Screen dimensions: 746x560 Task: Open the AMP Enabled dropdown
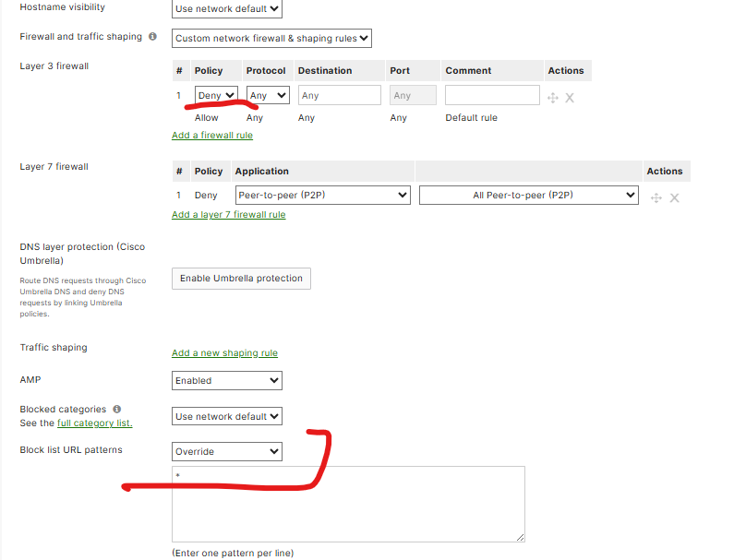click(x=226, y=380)
